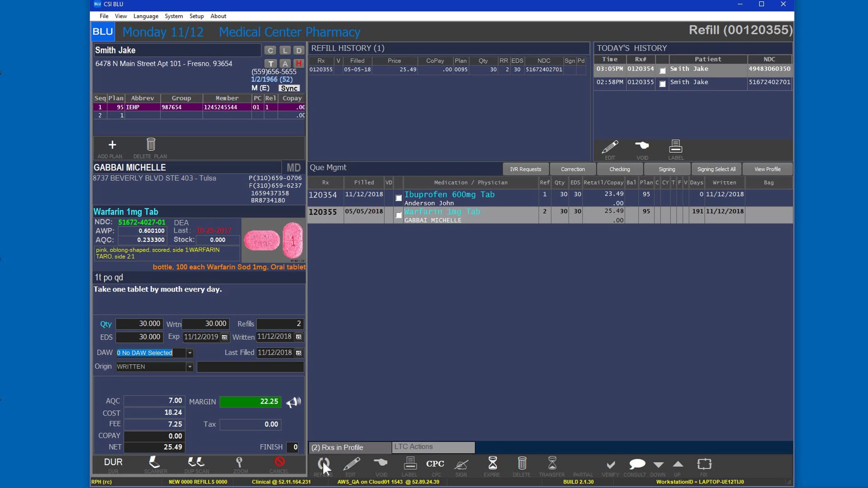Image resolution: width=868 pixels, height=488 pixels.
Task: Click the green MARGIN value bar
Action: [250, 402]
